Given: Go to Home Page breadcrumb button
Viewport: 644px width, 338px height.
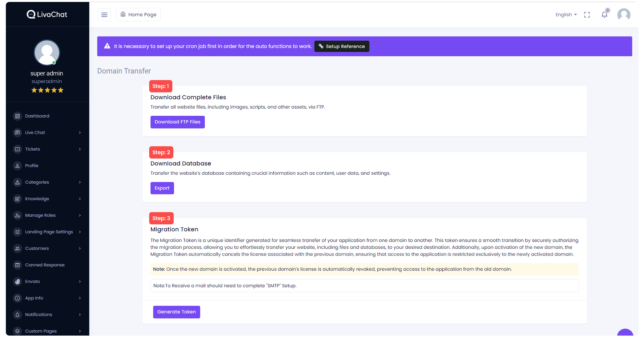Looking at the screenshot, I should pos(138,15).
